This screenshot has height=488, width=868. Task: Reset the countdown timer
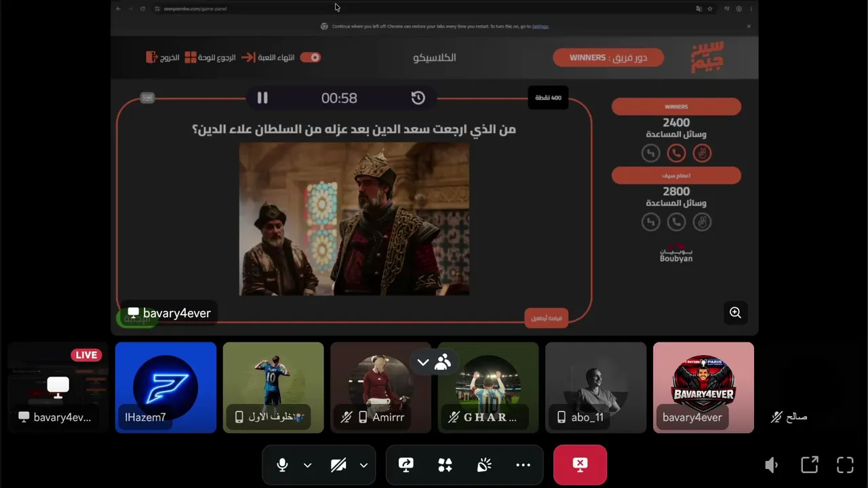click(418, 98)
